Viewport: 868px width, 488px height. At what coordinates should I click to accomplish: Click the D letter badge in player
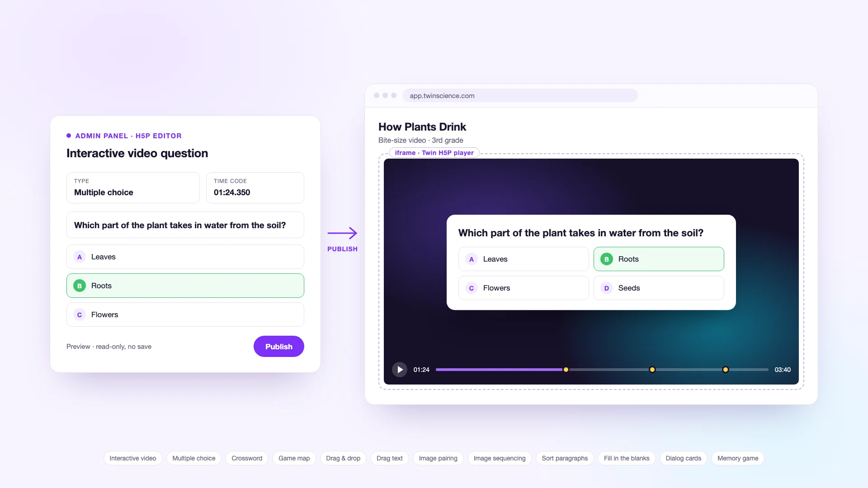[x=607, y=288]
